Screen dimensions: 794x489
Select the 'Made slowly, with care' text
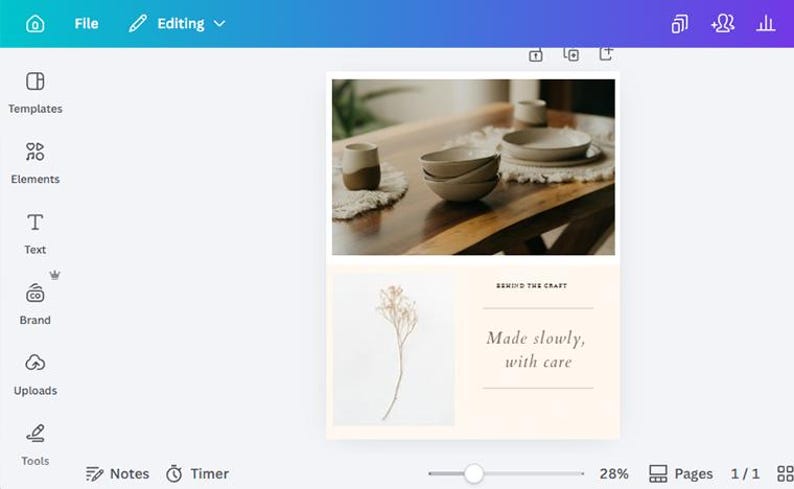(537, 349)
